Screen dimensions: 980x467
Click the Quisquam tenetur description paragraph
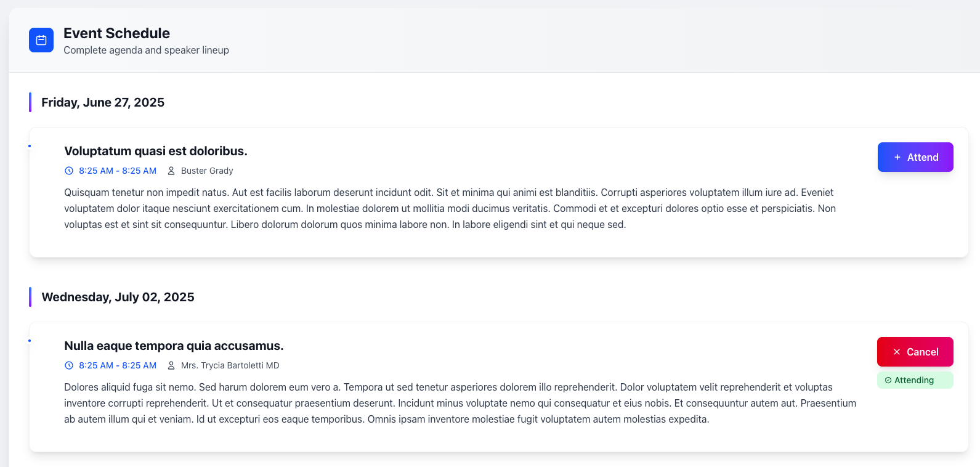[x=450, y=208]
